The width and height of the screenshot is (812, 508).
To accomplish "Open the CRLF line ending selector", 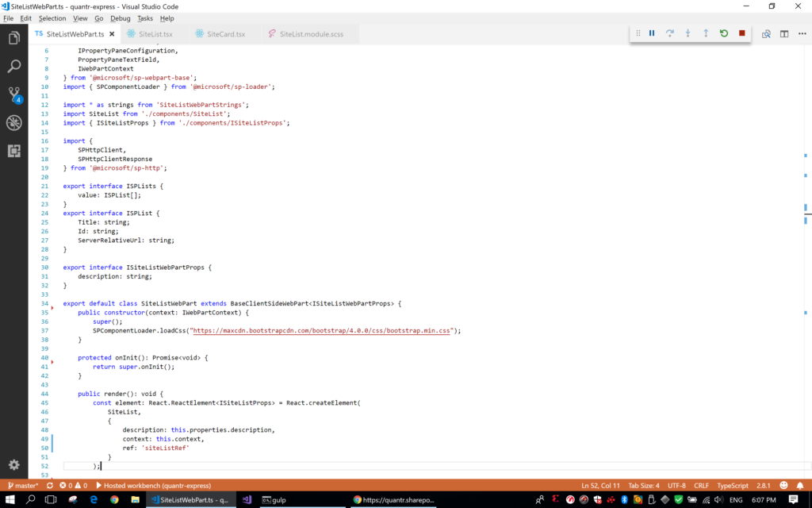I will pos(701,485).
